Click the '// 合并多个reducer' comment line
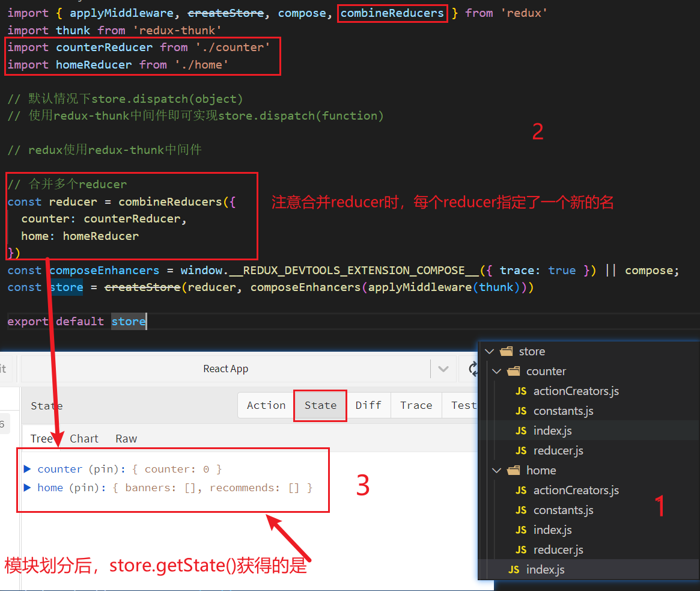 click(67, 184)
